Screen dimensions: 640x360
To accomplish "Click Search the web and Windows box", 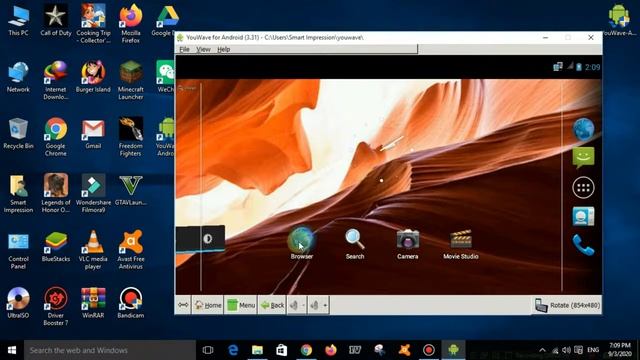I will 110,350.
